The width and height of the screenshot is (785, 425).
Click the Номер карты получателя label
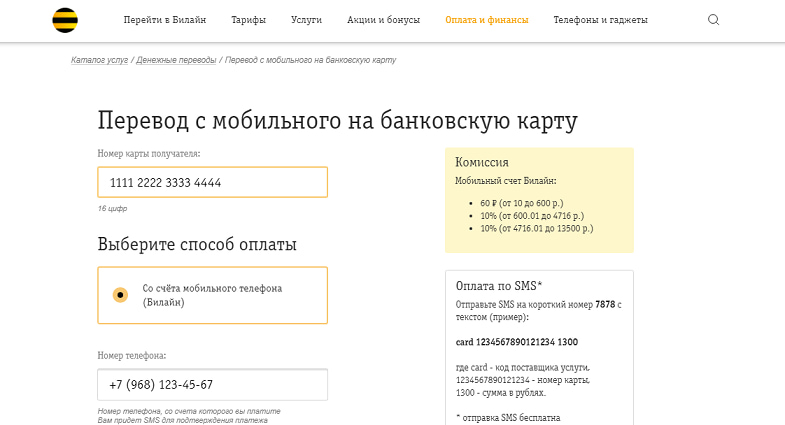click(x=149, y=154)
